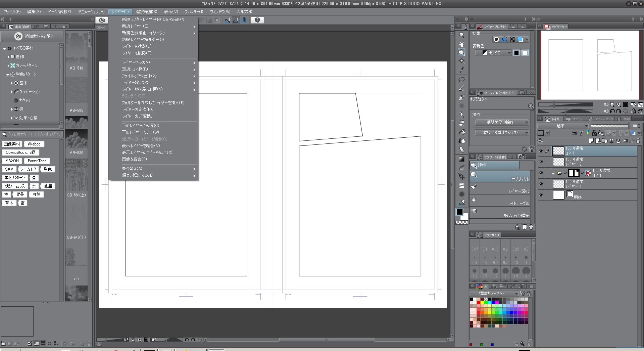Expand the カラーパターン material folder

click(9, 65)
